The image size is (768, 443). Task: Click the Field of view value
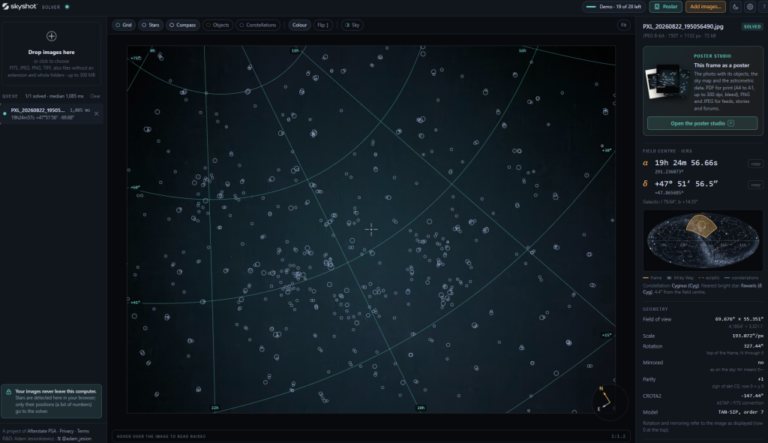tap(739, 319)
